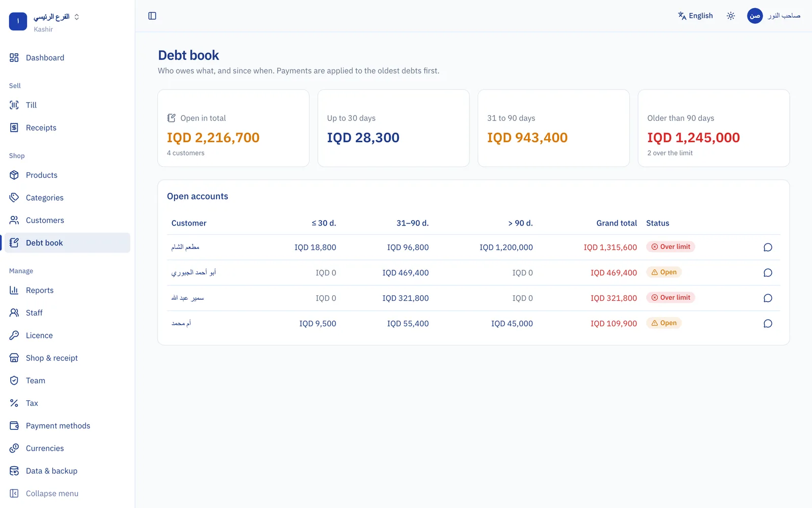Click the Grand total column header
812x508 pixels.
617,223
